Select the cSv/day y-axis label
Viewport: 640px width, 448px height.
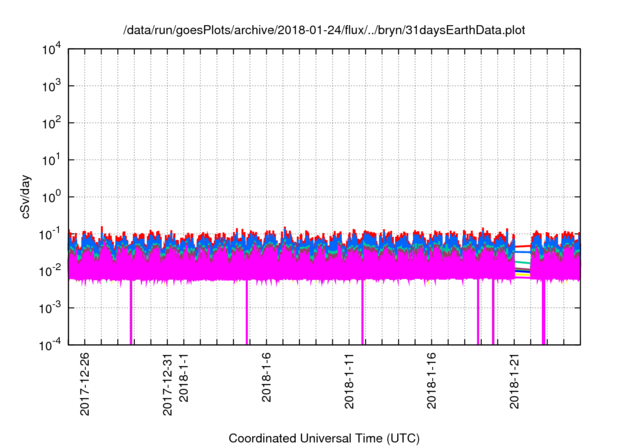click(x=26, y=197)
